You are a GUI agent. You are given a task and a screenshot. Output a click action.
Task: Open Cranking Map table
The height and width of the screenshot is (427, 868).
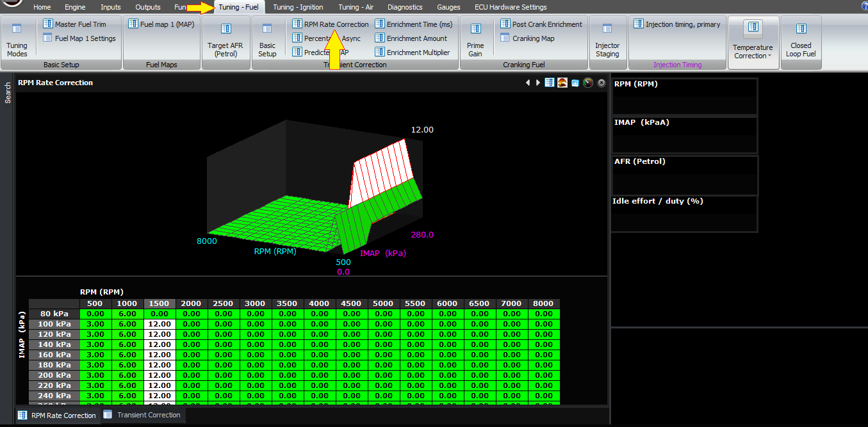click(x=527, y=38)
